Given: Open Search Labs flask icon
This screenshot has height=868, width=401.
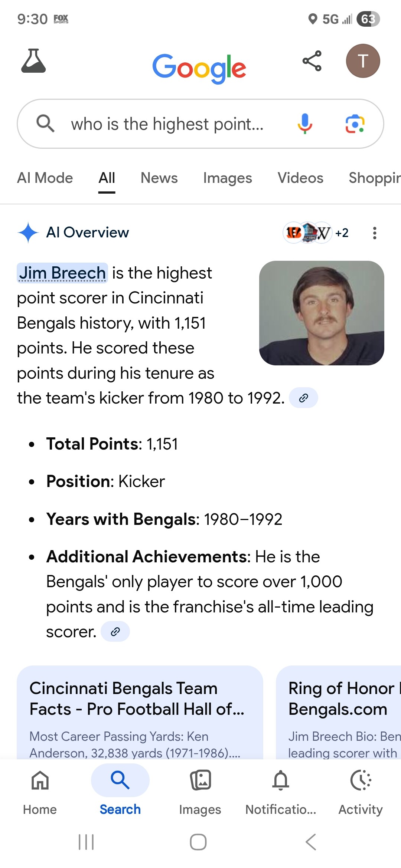Looking at the screenshot, I should [33, 61].
